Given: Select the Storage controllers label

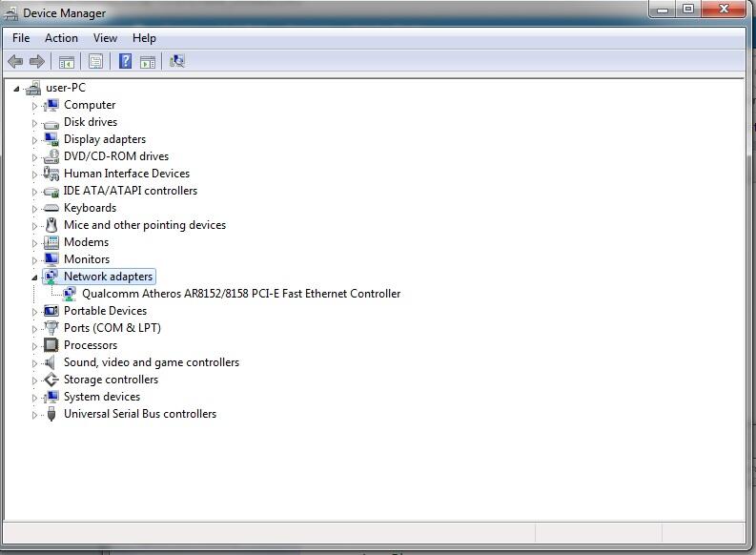Looking at the screenshot, I should coord(111,380).
